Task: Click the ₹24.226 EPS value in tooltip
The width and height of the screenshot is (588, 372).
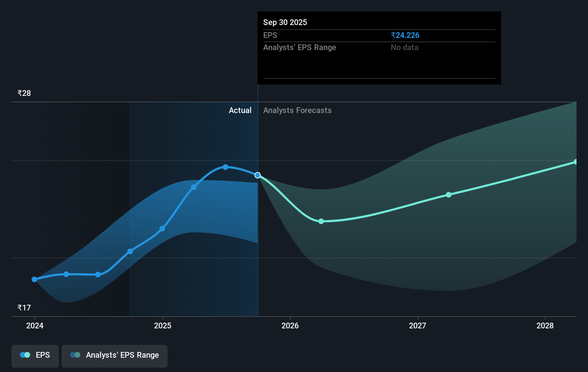Action: coord(405,35)
